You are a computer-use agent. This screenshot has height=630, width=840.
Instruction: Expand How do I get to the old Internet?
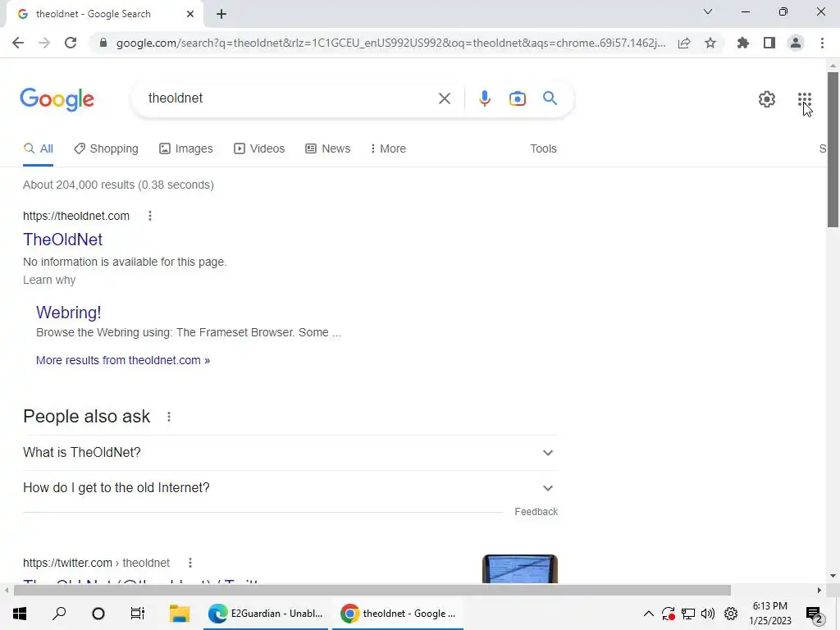pyautogui.click(x=290, y=488)
